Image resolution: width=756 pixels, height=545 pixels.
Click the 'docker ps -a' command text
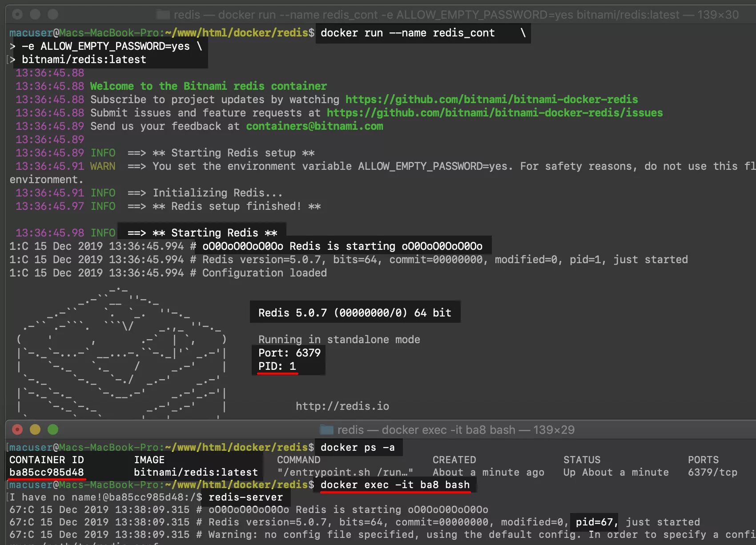click(x=358, y=448)
